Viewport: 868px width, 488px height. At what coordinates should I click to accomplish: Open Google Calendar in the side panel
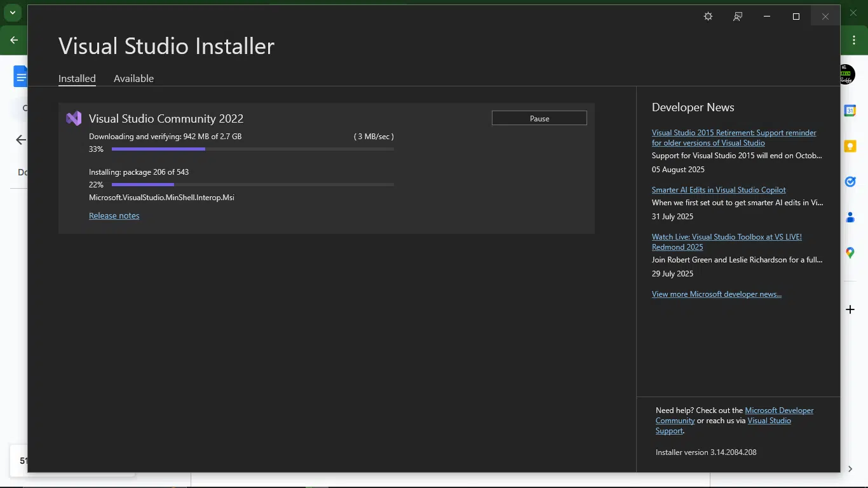(x=850, y=111)
